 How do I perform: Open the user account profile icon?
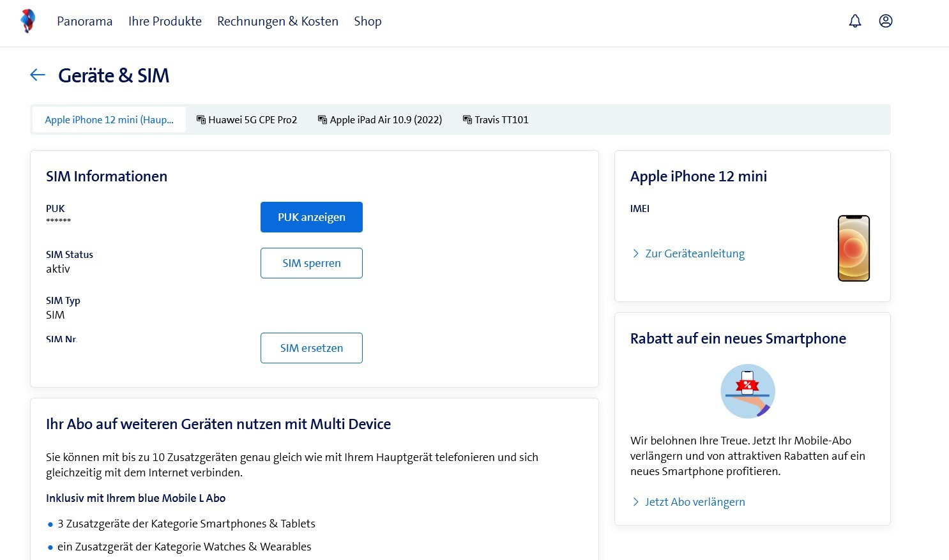pyautogui.click(x=885, y=21)
